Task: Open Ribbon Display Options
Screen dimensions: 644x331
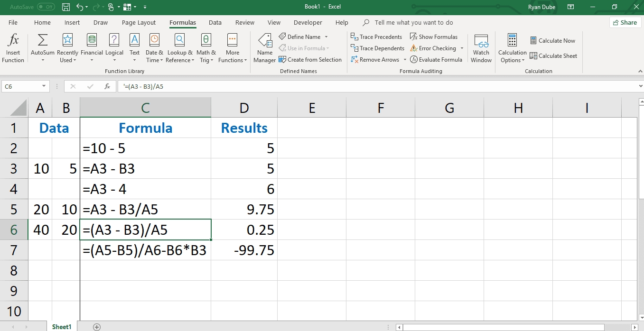Action: click(x=571, y=7)
